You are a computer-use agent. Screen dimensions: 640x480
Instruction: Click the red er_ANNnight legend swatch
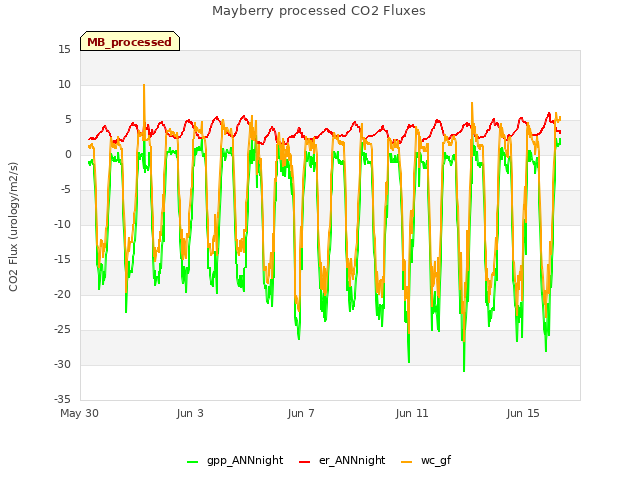(304, 462)
